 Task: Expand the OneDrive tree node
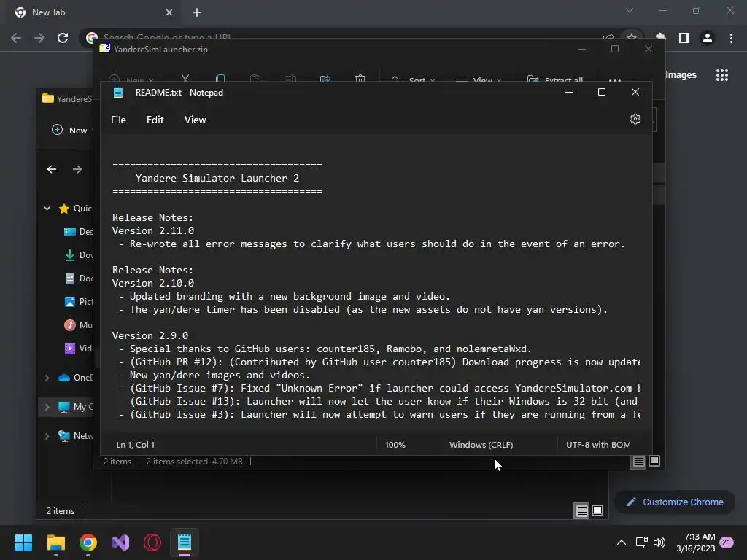point(47,378)
